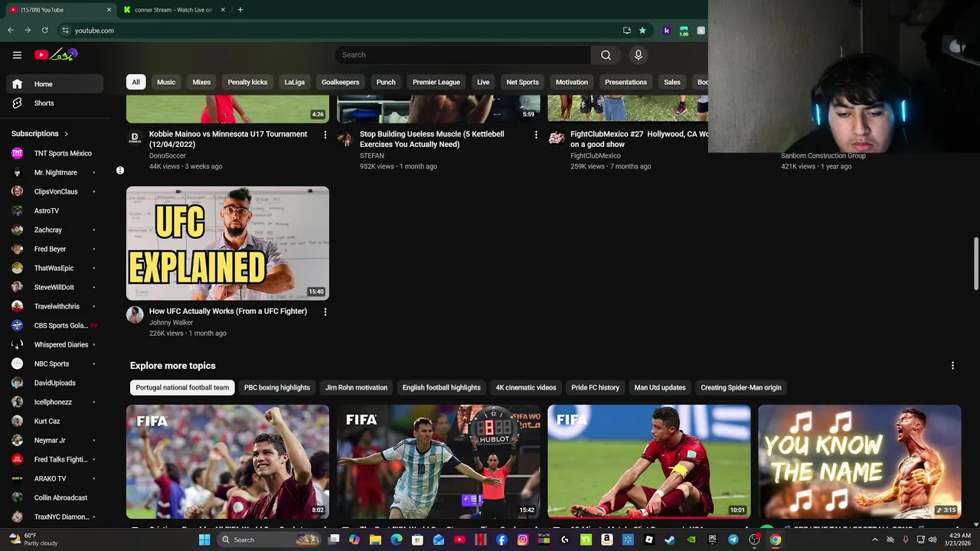The width and height of the screenshot is (980, 551).
Task: Open Instagram from taskbar
Action: pos(523,540)
